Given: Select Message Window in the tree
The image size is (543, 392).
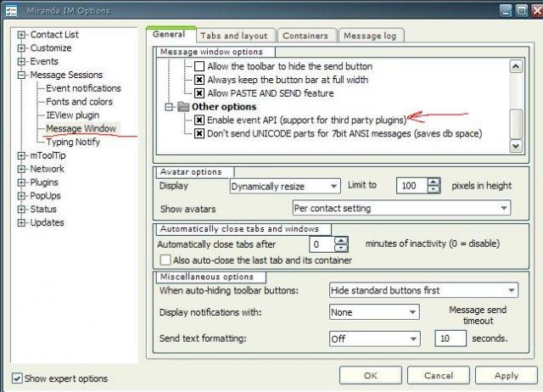Looking at the screenshot, I should point(81,128).
